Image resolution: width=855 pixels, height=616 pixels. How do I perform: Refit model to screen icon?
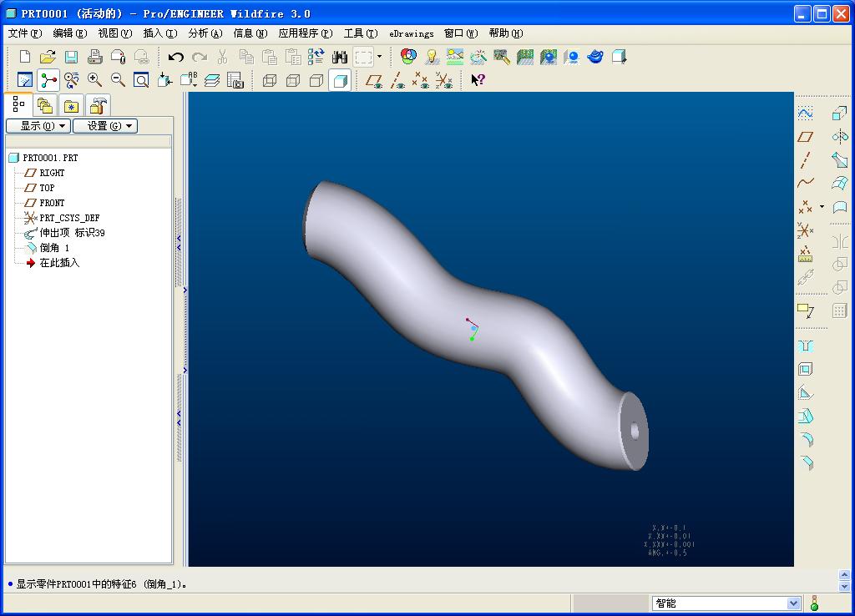(x=141, y=80)
